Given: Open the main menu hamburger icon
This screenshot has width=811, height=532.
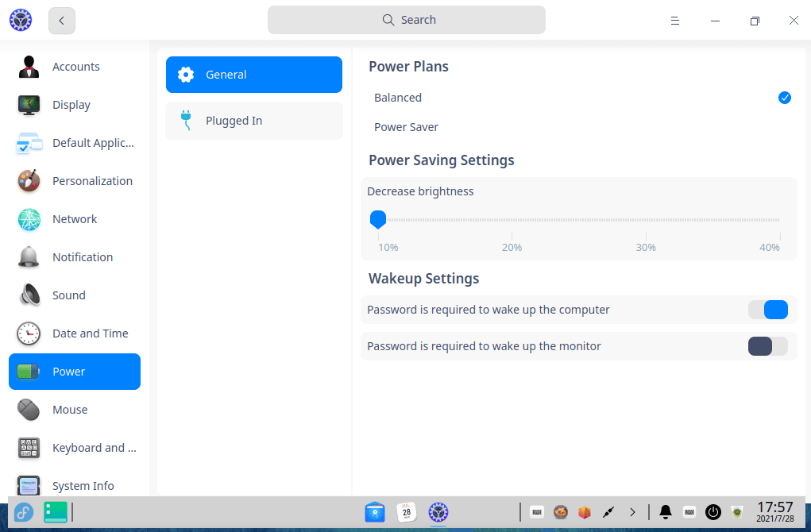Looking at the screenshot, I should click(x=675, y=21).
